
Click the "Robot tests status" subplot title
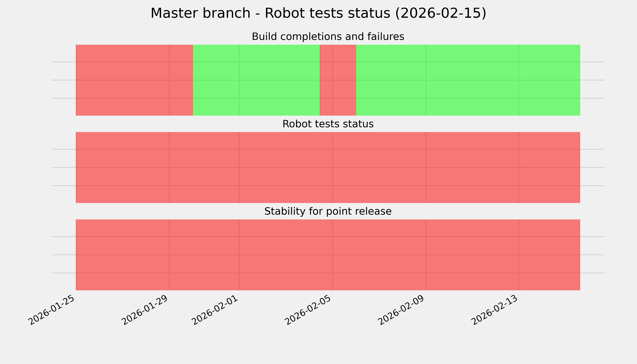pos(328,124)
